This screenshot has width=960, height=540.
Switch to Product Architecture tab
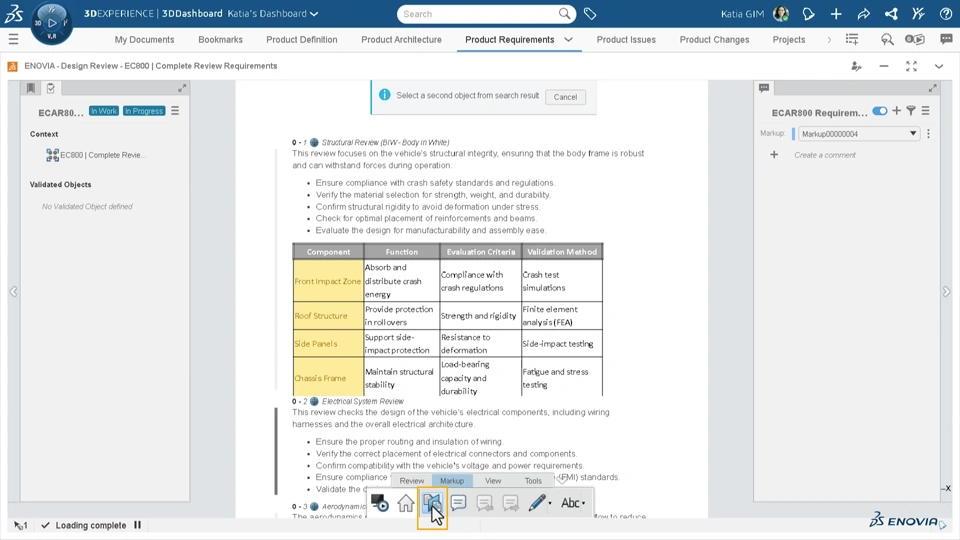pyautogui.click(x=402, y=39)
